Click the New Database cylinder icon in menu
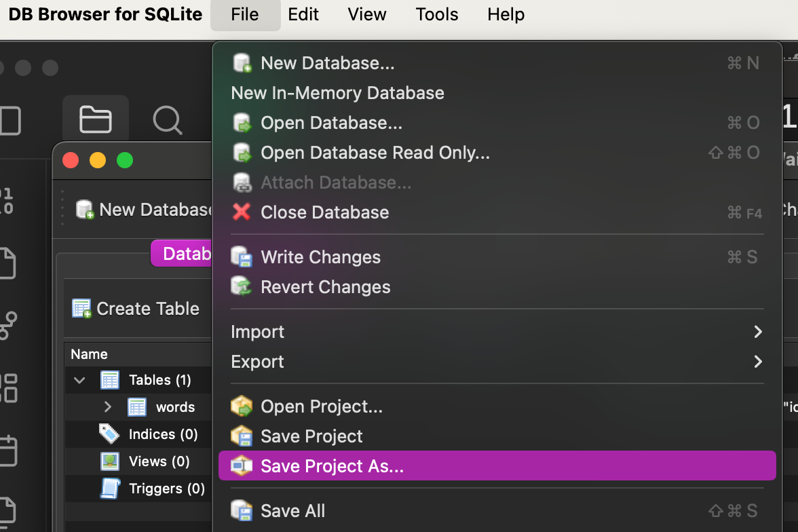The height and width of the screenshot is (532, 798). [242, 63]
